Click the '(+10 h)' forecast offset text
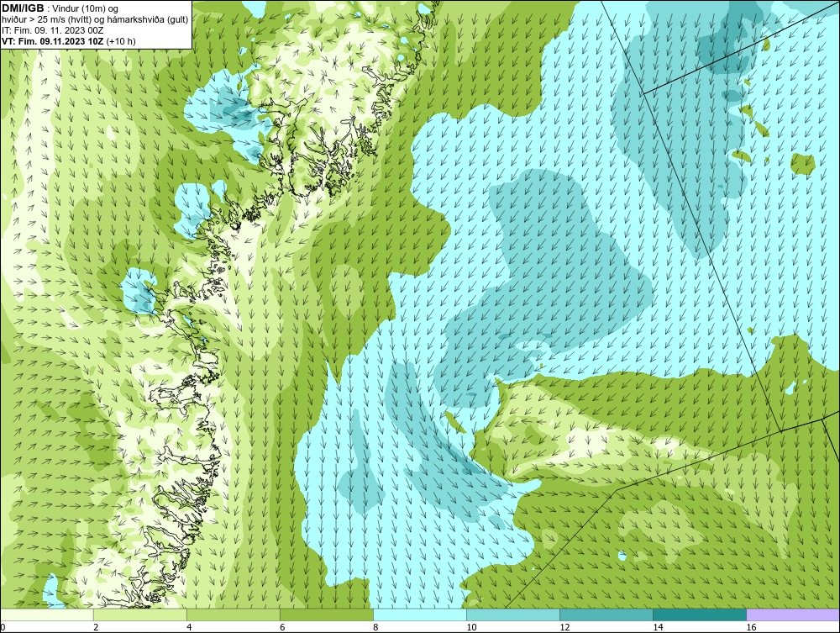 click(x=121, y=41)
